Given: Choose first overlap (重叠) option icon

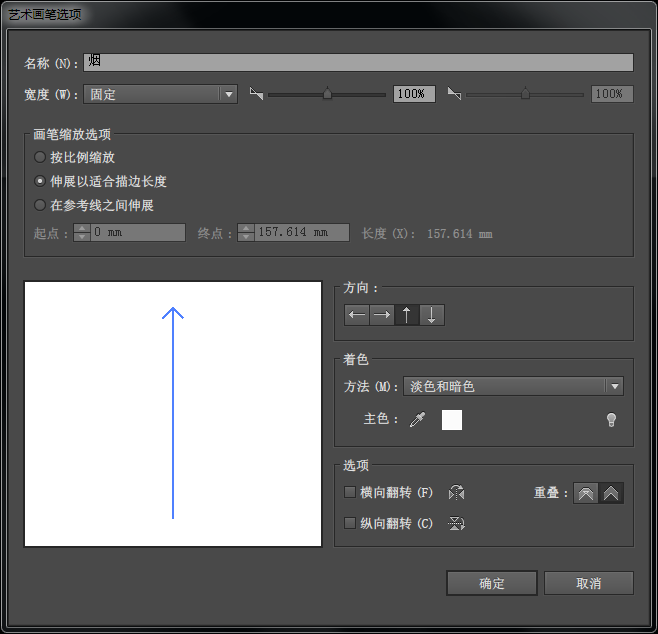Looking at the screenshot, I should point(586,493).
